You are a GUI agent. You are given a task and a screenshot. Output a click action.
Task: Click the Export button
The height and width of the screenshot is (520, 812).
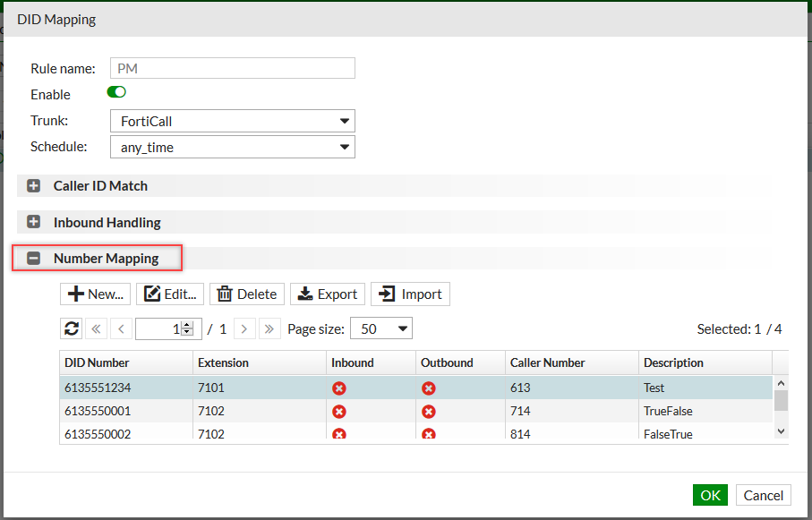tap(328, 294)
